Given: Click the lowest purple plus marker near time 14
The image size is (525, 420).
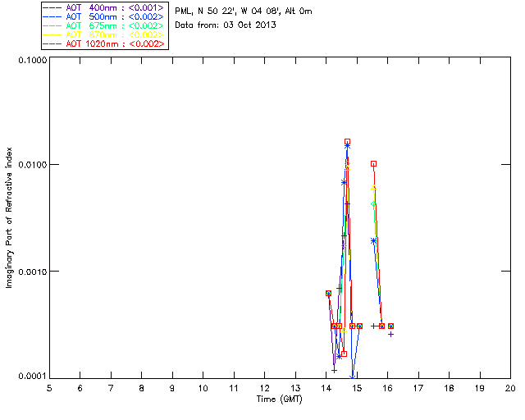Looking at the screenshot, I should tap(334, 371).
